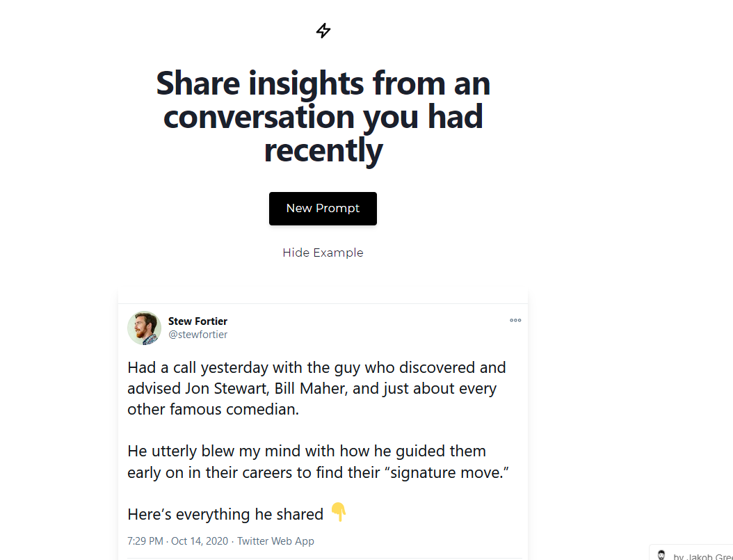Click the 'He utterly blew my mind' paragraph
Screen dimensions: 733x560
tap(318, 462)
